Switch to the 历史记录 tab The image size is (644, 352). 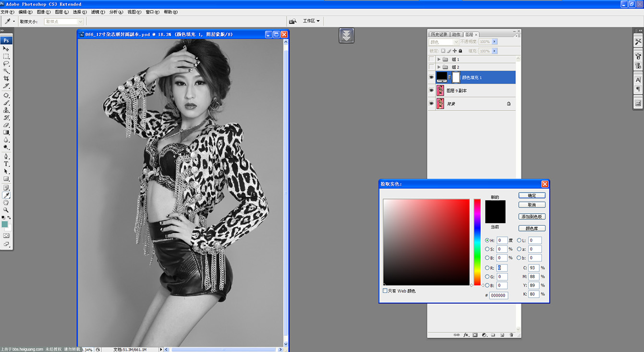tap(439, 35)
